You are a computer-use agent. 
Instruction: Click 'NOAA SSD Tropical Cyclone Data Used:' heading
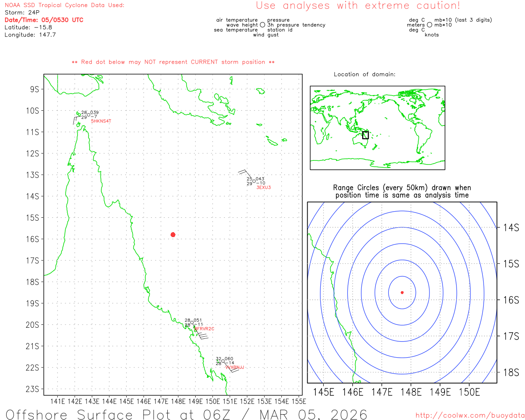tap(64, 5)
